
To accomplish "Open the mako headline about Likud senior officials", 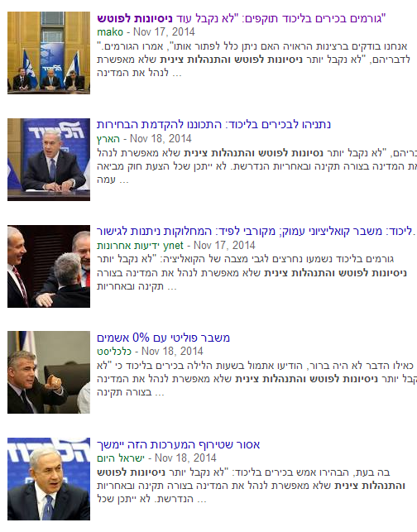I will tap(242, 19).
